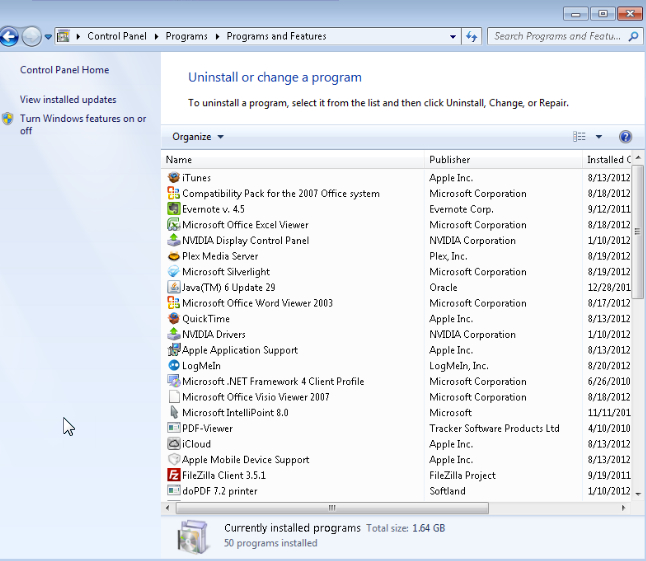Sort by the Installed On column header
This screenshot has height=561, width=646.
click(607, 160)
